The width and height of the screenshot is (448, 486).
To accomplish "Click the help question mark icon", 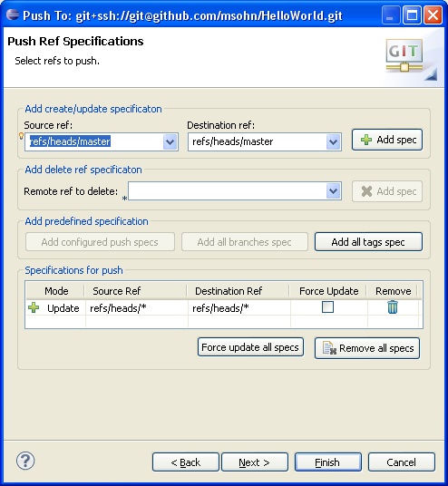I will tap(25, 461).
